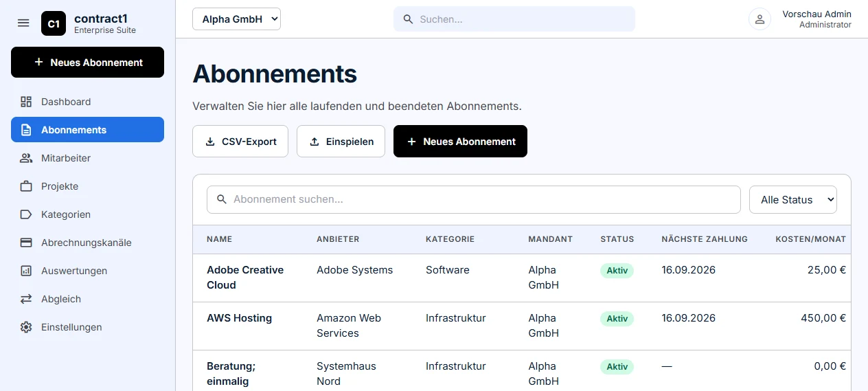Viewport: 868px width, 391px height.
Task: Click the Mitarbeiter people icon
Action: click(x=26, y=158)
